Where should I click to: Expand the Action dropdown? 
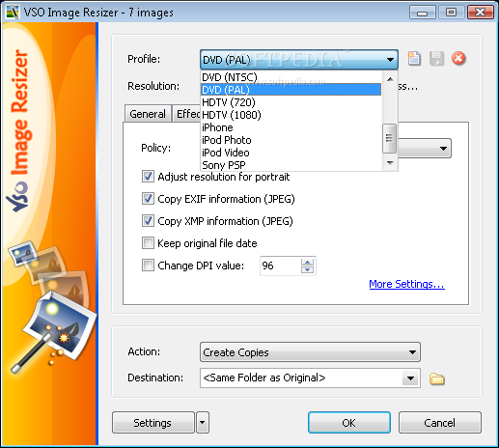(x=310, y=352)
